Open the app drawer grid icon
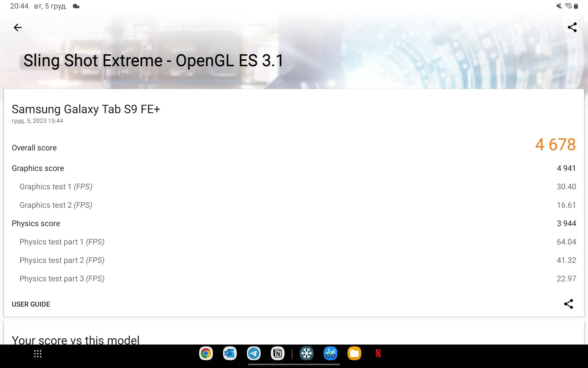Viewport: 588px width, 368px height. [38, 354]
